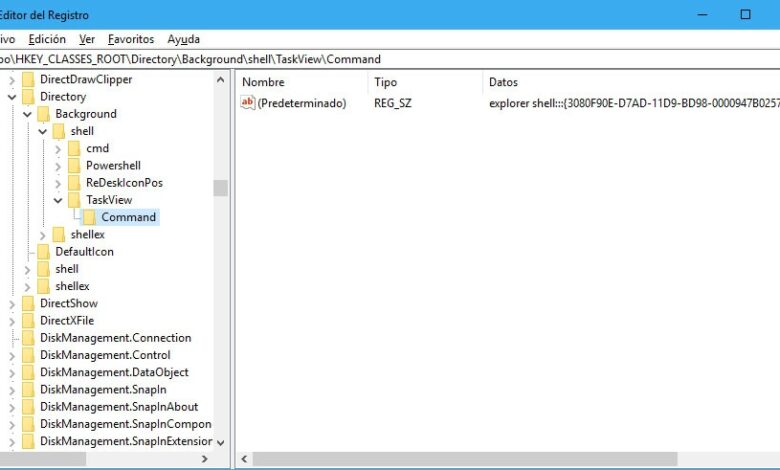
Task: Click the Directory folder icon
Action: [28, 96]
